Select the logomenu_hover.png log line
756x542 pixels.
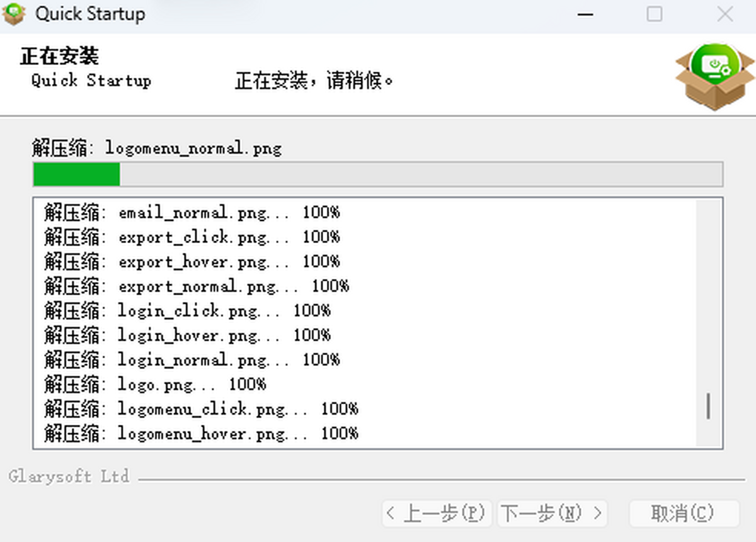[x=201, y=434]
